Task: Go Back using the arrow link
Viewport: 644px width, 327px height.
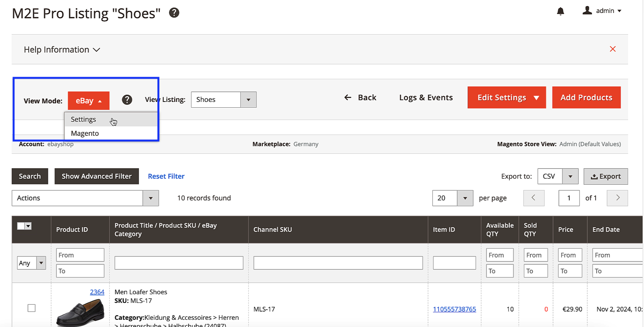Action: pos(360,98)
